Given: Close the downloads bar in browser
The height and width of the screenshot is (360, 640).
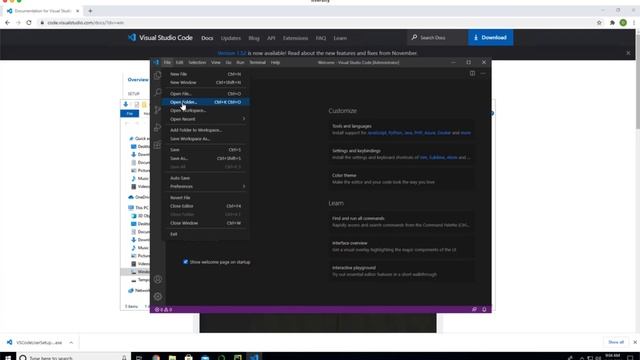Looking at the screenshot, I should (x=635, y=342).
